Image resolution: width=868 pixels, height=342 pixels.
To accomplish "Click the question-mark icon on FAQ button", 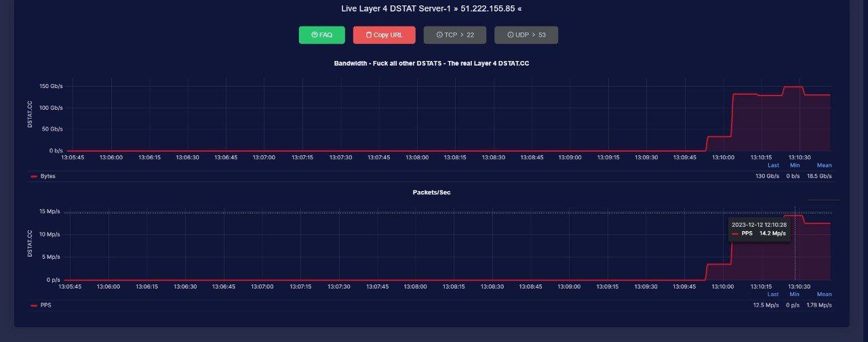I will (x=314, y=35).
